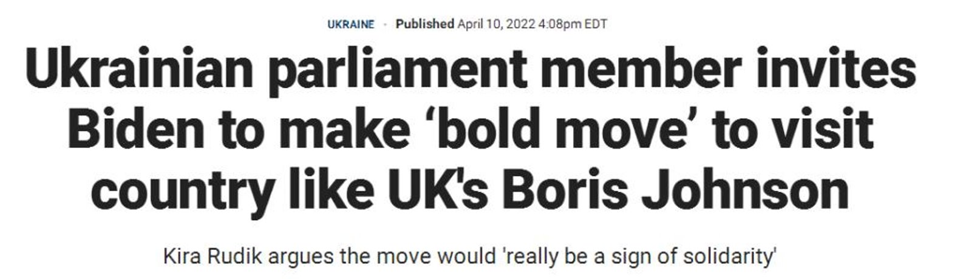The height and width of the screenshot is (279, 980).
Task: Open the UKRAINE category link
Action: 350,25
